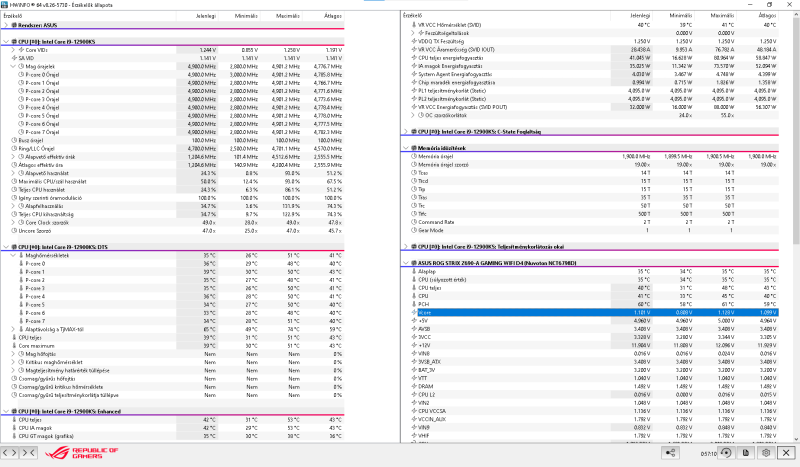Image resolution: width=800 pixels, height=467 pixels.
Task: Collapse the CPU [#0]: Intel Core i9-12900KS group
Action: [x=6, y=42]
